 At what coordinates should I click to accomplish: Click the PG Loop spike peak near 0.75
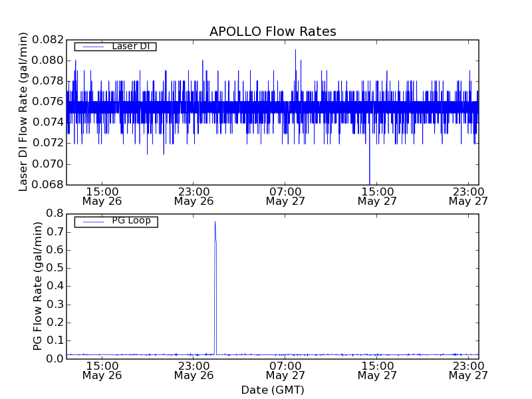point(215,223)
